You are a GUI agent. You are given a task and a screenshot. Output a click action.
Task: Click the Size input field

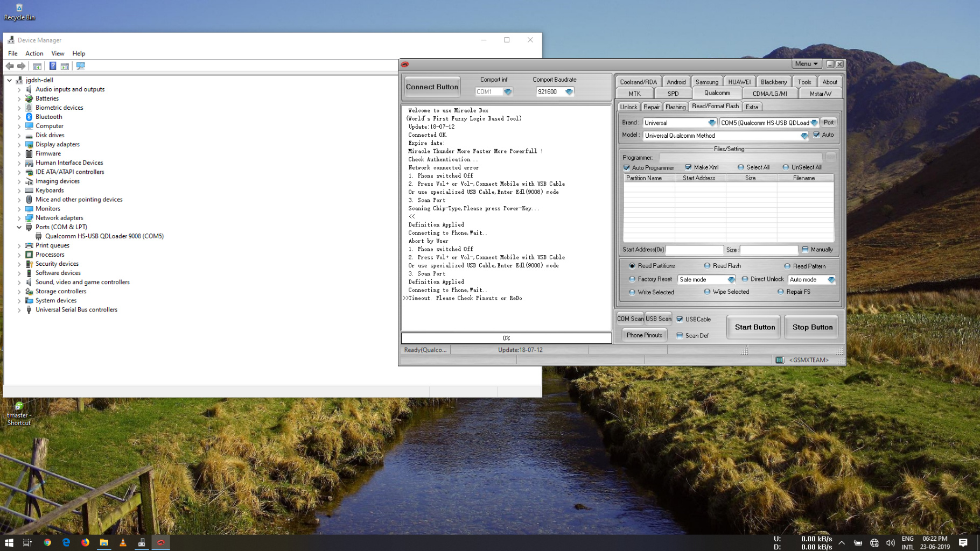tap(769, 250)
